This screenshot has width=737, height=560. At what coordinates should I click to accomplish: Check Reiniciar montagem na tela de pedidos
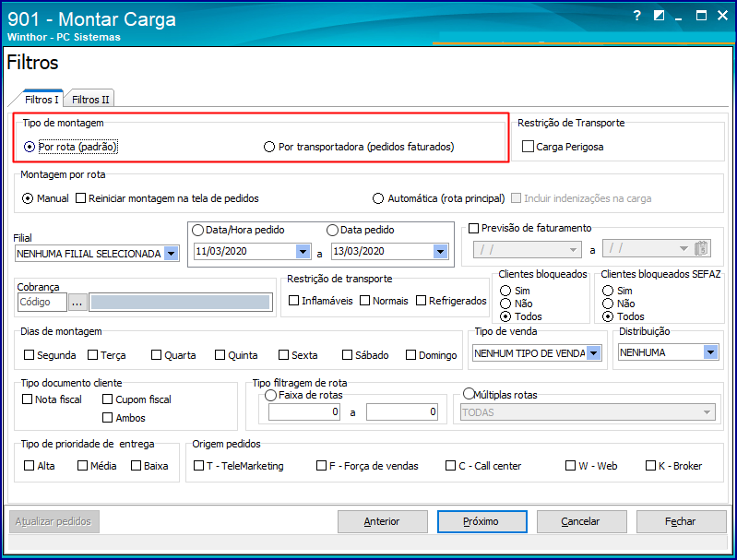[81, 198]
